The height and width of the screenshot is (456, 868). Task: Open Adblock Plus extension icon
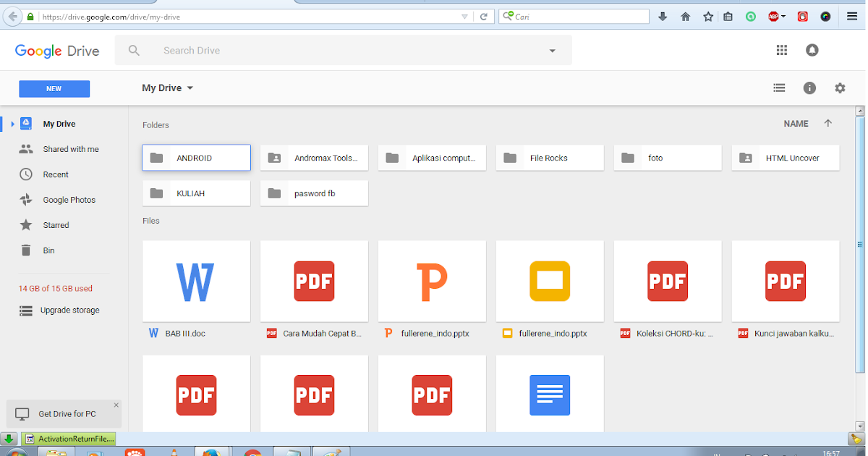click(774, 16)
